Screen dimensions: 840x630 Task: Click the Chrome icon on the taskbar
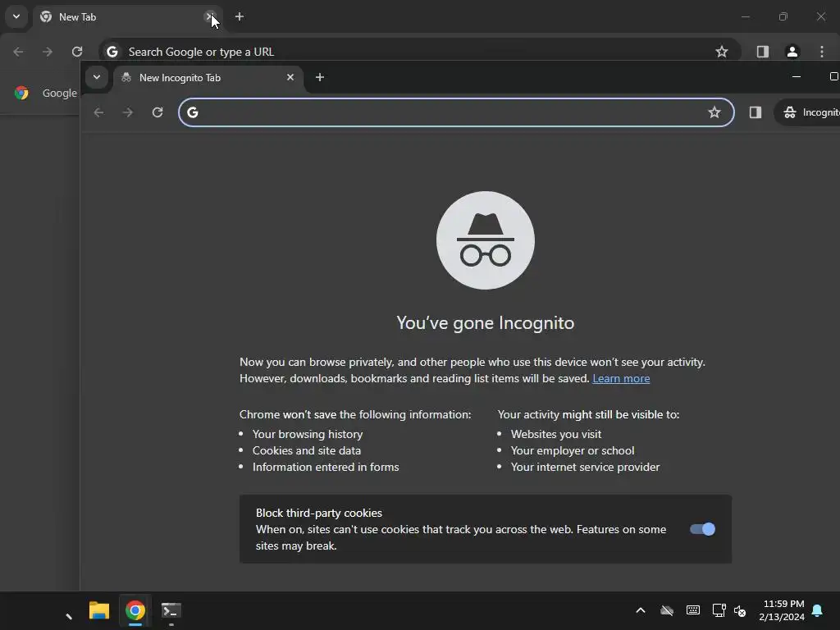(x=135, y=610)
